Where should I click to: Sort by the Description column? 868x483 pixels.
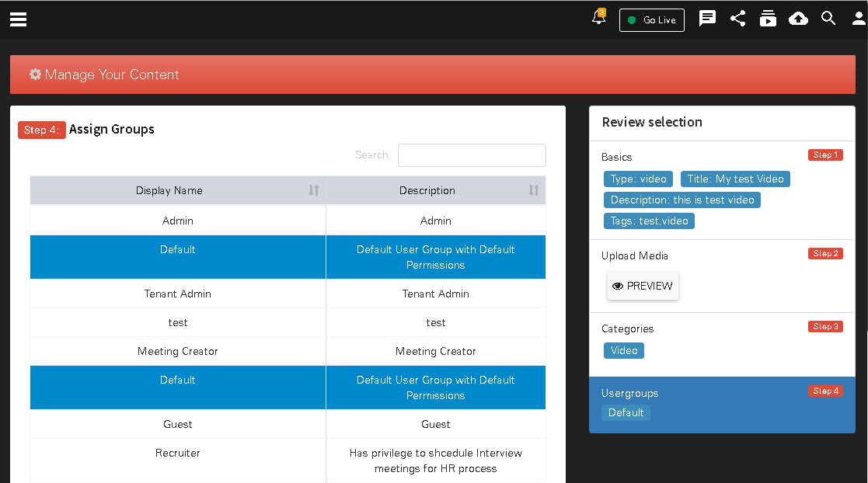pyautogui.click(x=436, y=190)
